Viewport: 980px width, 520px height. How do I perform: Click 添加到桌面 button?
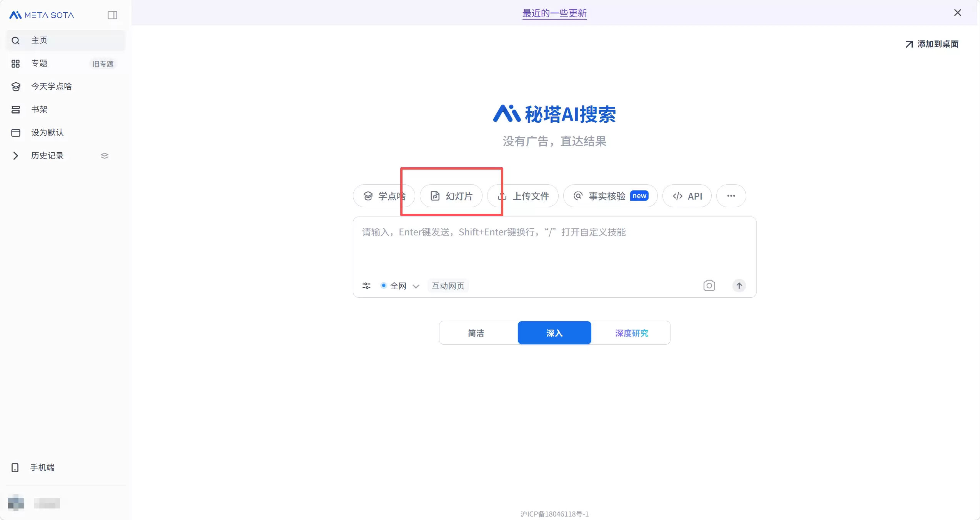pos(932,44)
